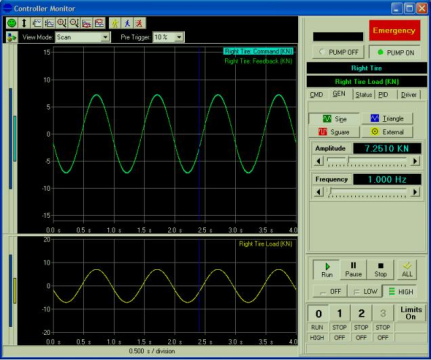Click the vertical double-arrow autoscale icon
Image resolution: width=431 pixels, height=360 pixels.
[x=24, y=23]
